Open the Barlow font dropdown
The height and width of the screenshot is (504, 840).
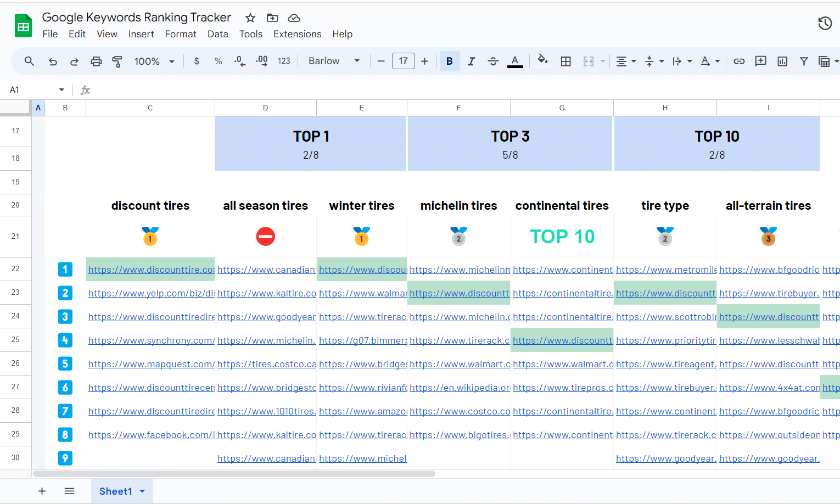(x=334, y=61)
